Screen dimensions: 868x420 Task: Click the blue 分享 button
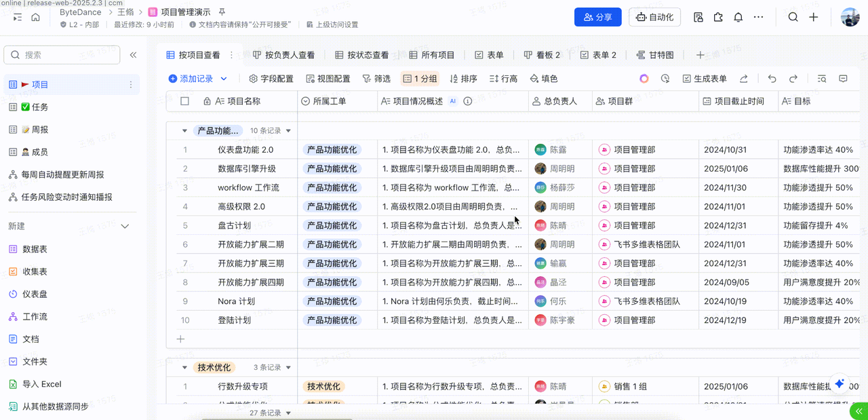(x=598, y=18)
